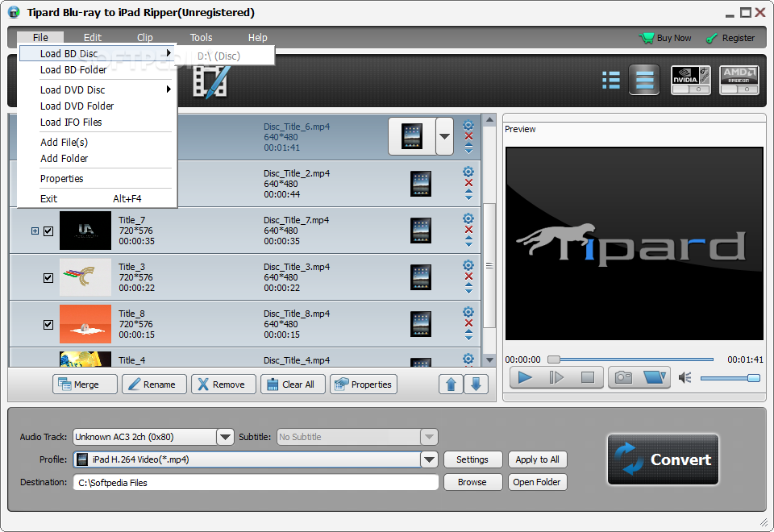Image resolution: width=774 pixels, height=532 pixels.
Task: Remove Disc_Title_8.mp4 using red X
Action: point(468,323)
